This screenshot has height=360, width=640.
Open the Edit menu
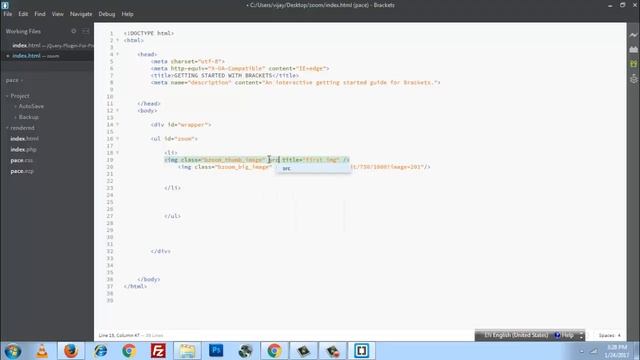[23, 14]
